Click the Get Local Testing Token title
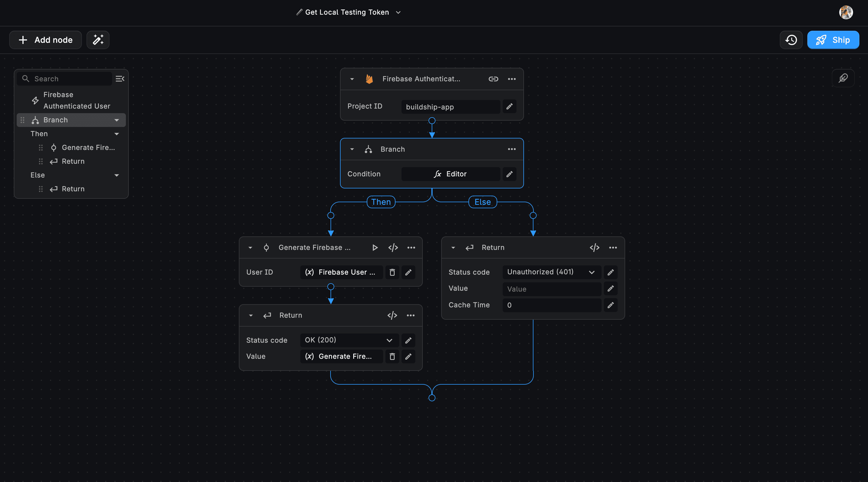 (347, 12)
